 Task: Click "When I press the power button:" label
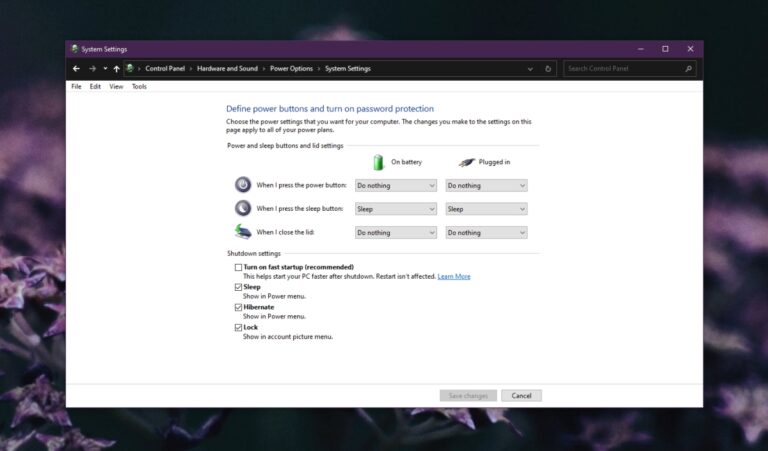tap(301, 185)
